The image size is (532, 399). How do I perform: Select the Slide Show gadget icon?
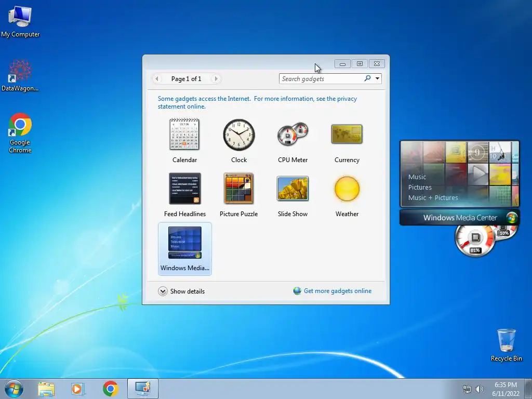292,188
